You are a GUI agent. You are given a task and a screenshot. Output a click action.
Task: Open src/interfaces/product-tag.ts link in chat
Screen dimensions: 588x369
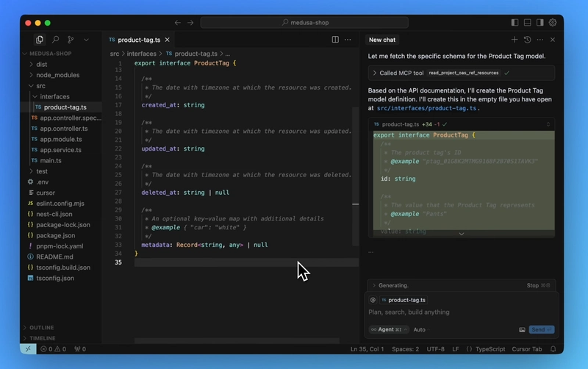tap(426, 108)
